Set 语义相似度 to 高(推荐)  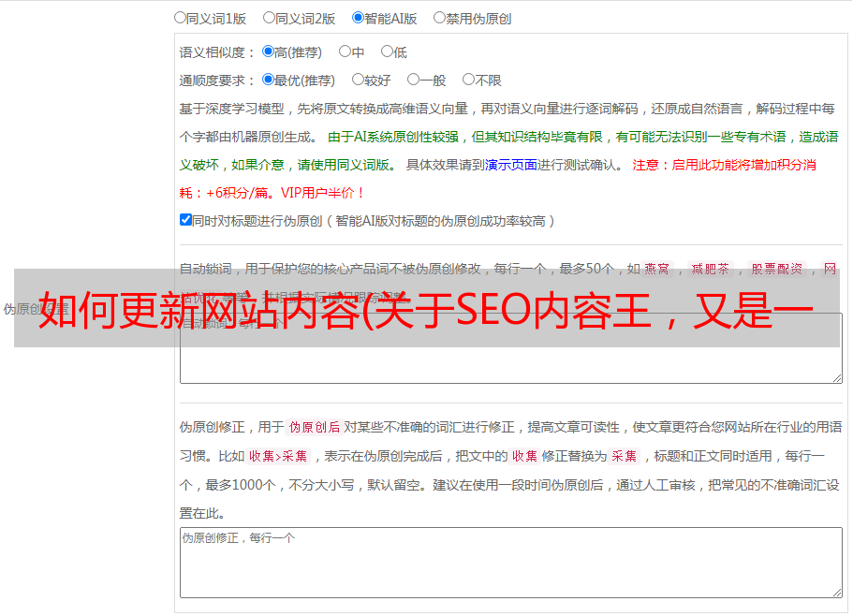click(268, 51)
